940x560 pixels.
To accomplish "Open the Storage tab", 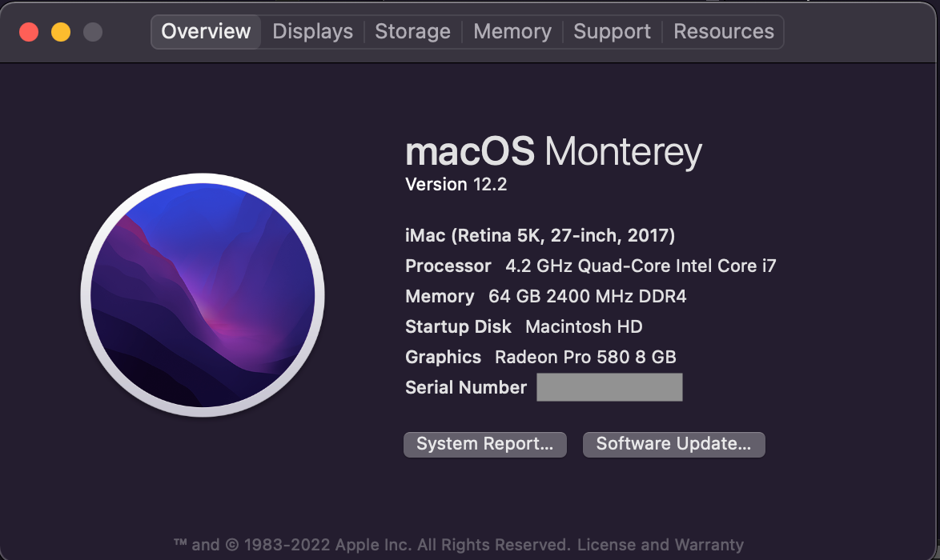I will click(412, 32).
